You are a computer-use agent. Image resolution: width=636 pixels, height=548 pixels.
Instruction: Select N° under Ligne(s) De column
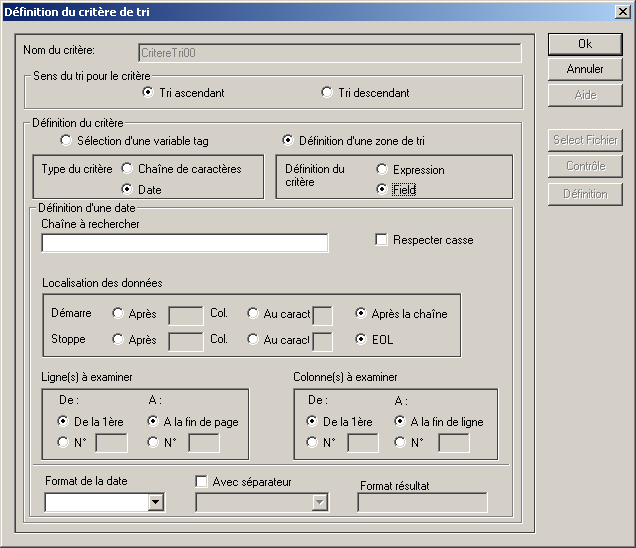tap(64, 442)
